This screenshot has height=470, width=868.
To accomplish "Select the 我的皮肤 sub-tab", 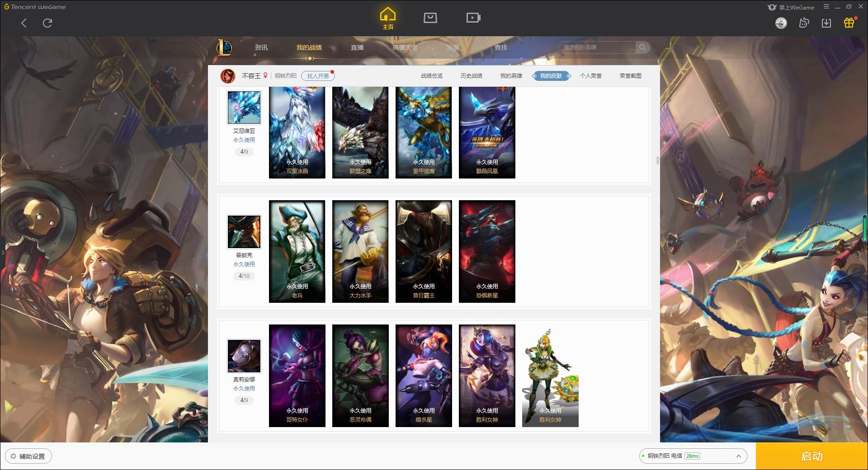I will coord(551,76).
